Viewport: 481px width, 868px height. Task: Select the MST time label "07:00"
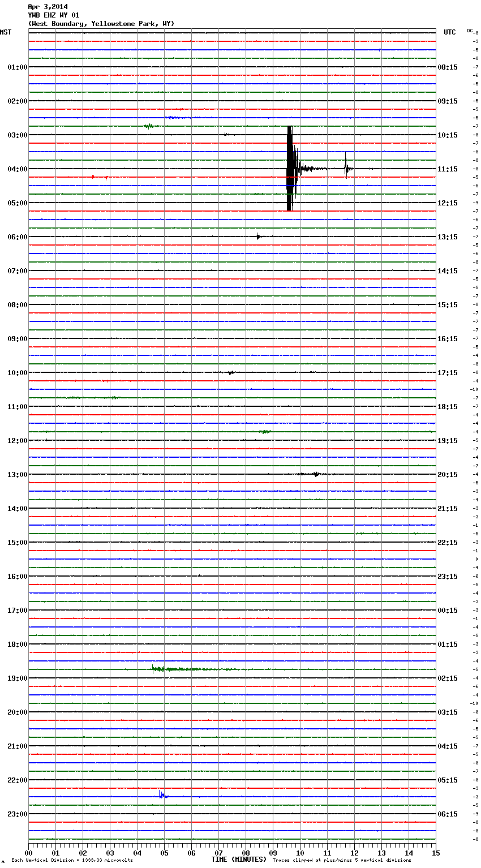[x=17, y=271]
